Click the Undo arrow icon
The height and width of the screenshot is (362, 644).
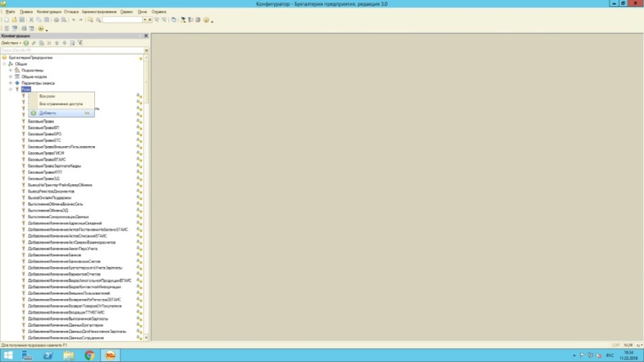[74, 20]
